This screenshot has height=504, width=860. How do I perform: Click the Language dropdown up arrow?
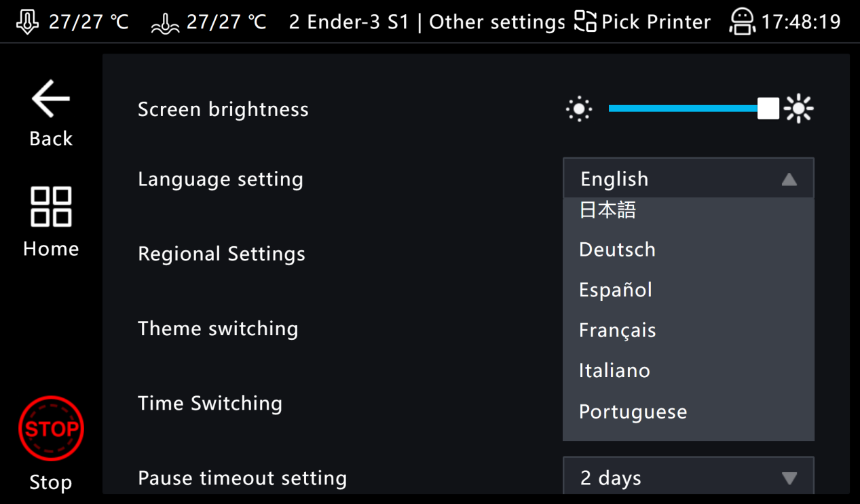[789, 179]
